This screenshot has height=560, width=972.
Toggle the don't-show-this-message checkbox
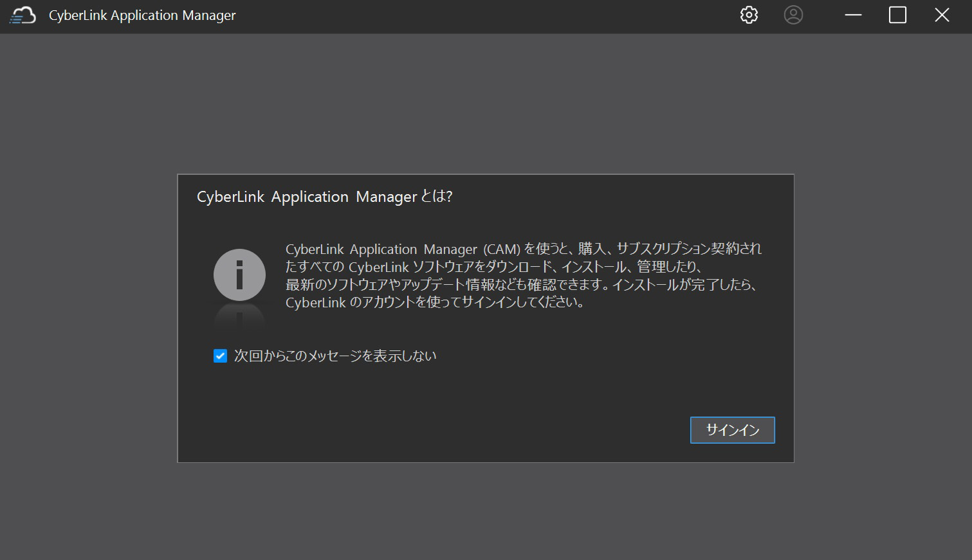[x=219, y=355]
